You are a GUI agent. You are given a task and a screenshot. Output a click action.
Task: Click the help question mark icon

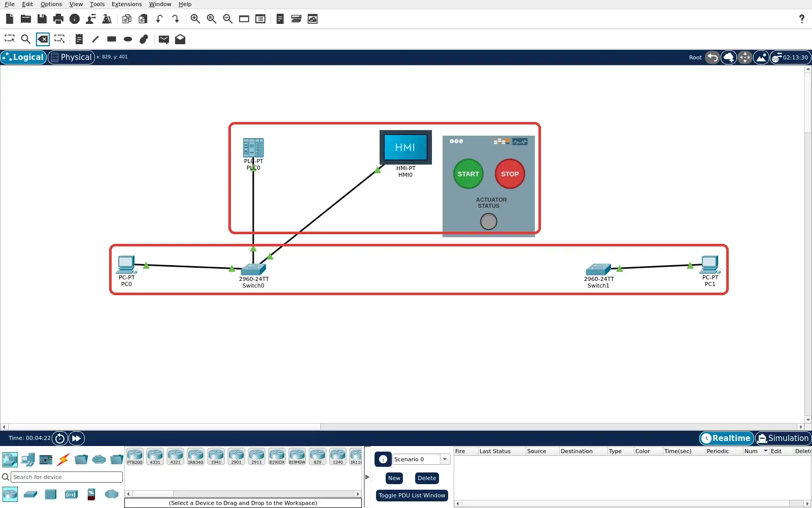click(802, 19)
